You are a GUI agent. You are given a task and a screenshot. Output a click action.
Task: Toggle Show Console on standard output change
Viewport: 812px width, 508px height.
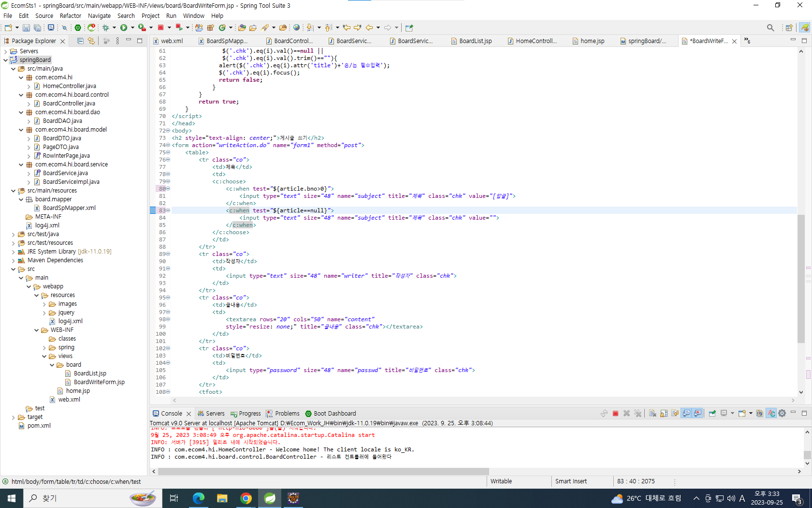click(x=686, y=413)
